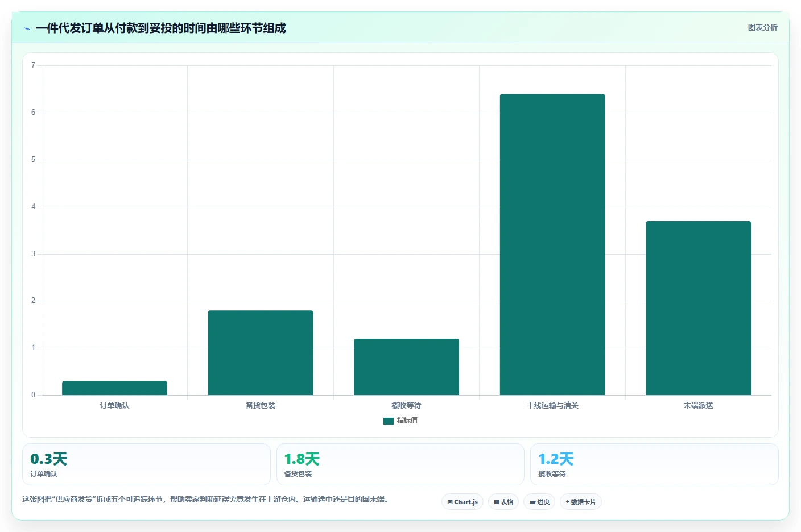Viewport: 801px width, 532px height.
Task: Click the 1.8天 stat card value
Action: (302, 459)
